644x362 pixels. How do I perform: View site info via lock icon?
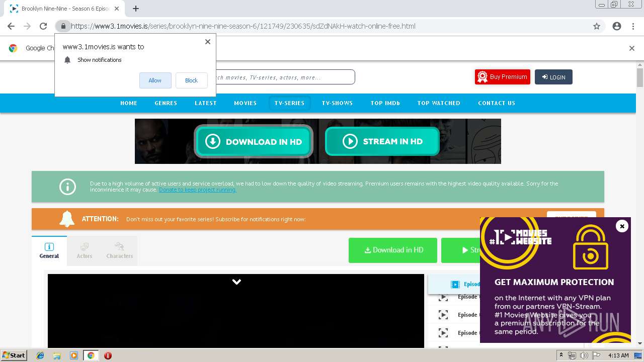tap(62, 26)
